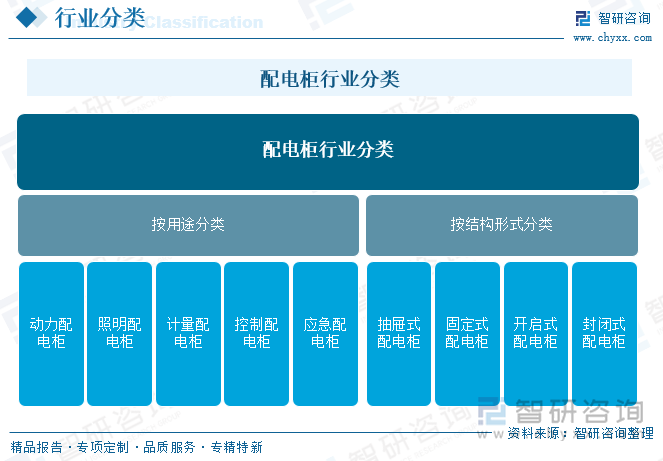Click the 专精特新 footer text
Image resolution: width=663 pixels, height=461 pixels.
click(x=236, y=447)
